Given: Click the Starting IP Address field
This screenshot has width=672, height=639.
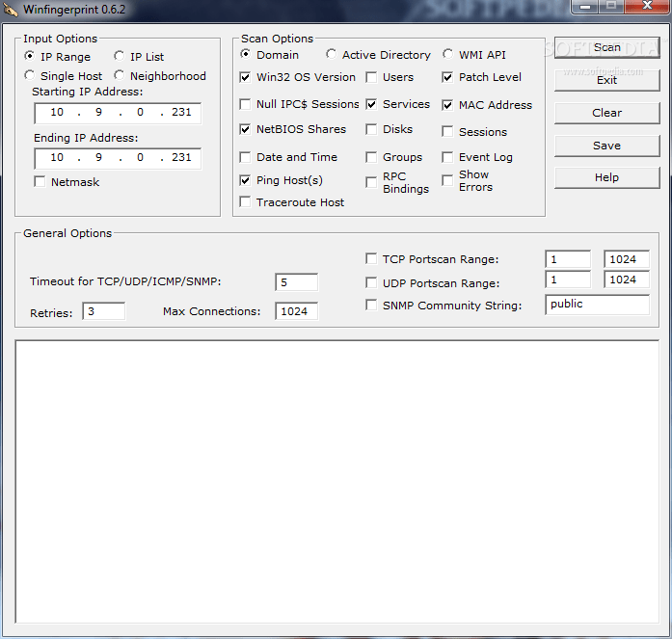Looking at the screenshot, I should (x=118, y=113).
